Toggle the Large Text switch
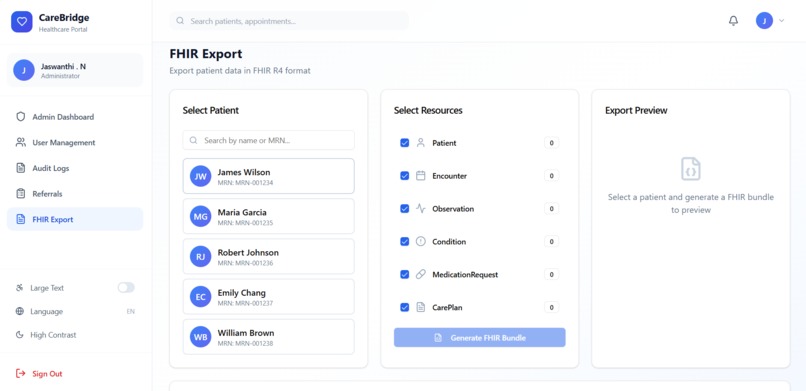The height and width of the screenshot is (391, 806). pos(126,287)
